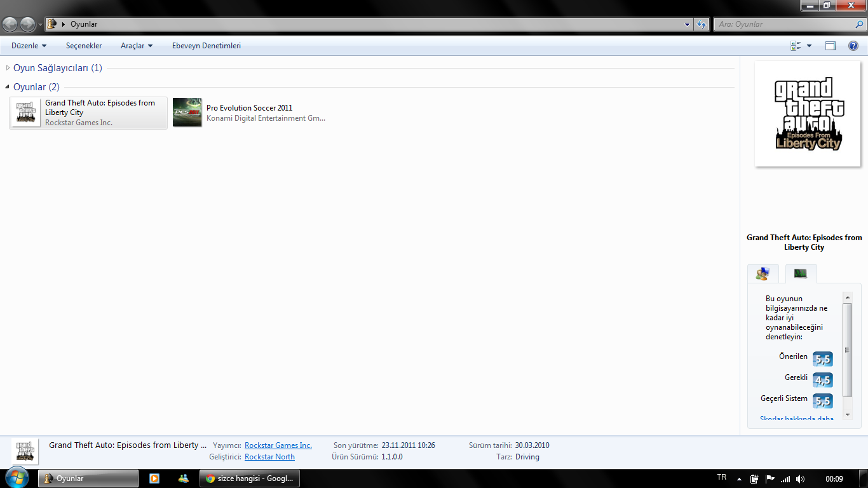Open Ebeveyn Denetimleri
The height and width of the screenshot is (488, 868).
207,46
